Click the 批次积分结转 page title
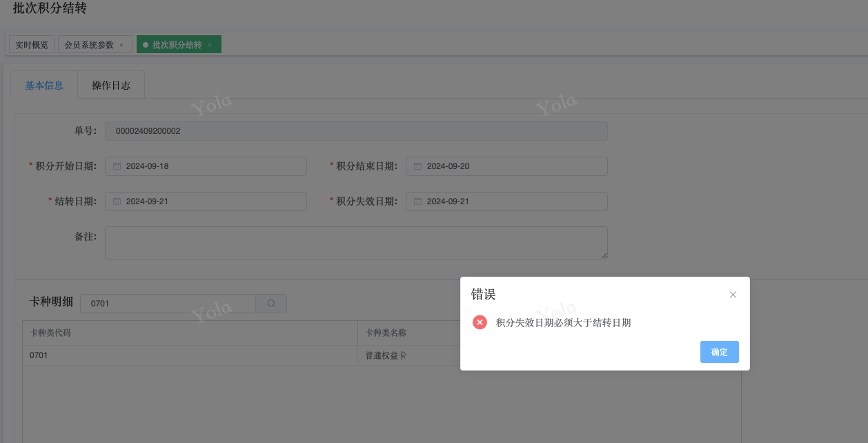 coord(50,9)
